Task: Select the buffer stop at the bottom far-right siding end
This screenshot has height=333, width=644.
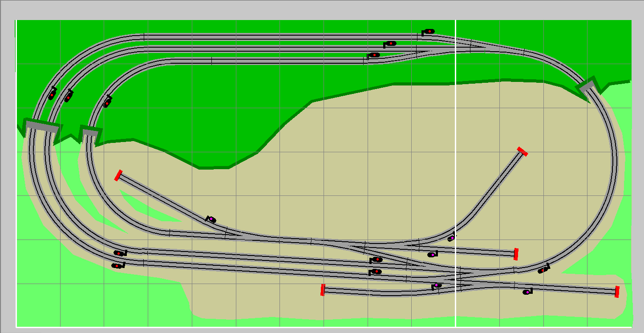Action: pos(617,292)
